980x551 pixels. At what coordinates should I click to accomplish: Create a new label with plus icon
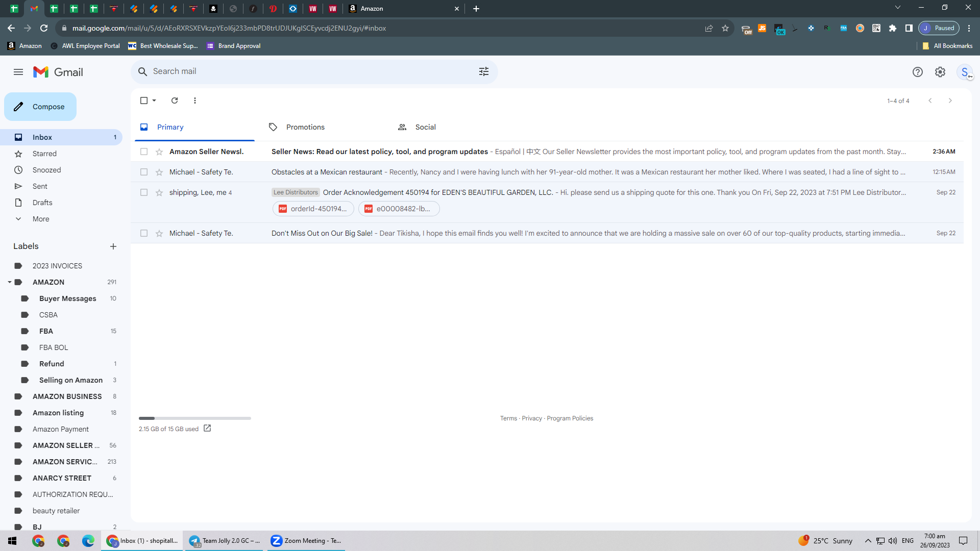point(113,246)
